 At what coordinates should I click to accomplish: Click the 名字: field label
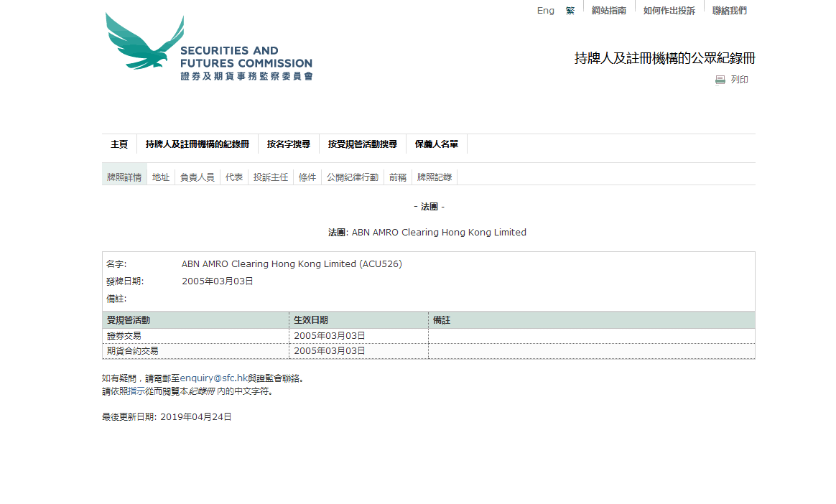coord(117,264)
